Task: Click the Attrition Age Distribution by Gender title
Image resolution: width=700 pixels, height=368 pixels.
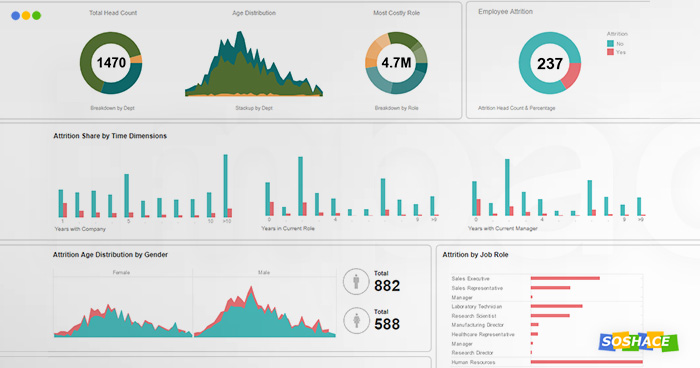Action: tap(110, 255)
